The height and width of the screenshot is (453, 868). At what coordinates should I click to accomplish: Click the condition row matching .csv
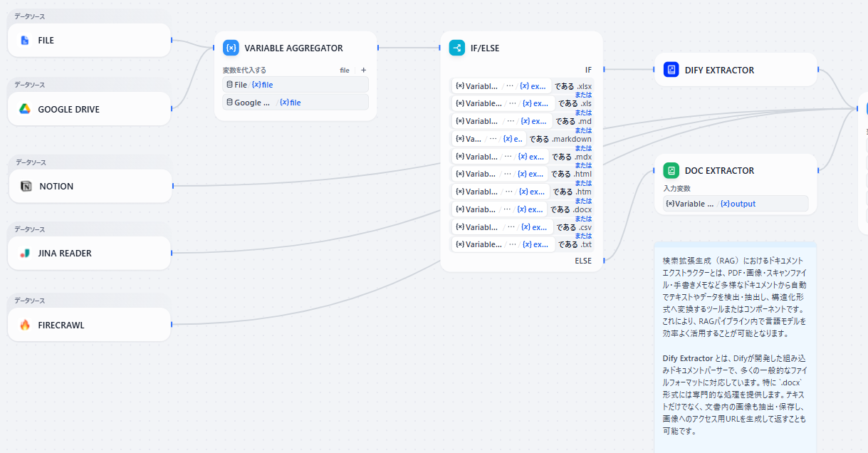pos(522,227)
